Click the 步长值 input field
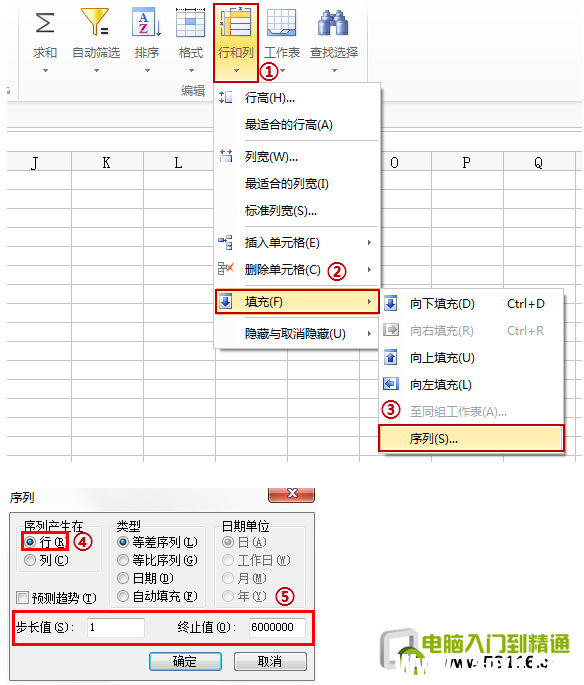584x685 pixels. [116, 627]
